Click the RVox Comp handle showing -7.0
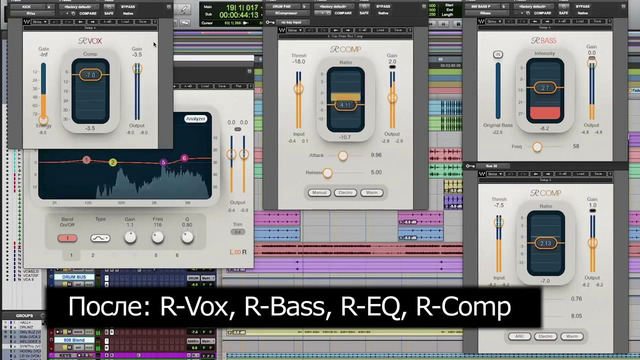 [x=90, y=75]
